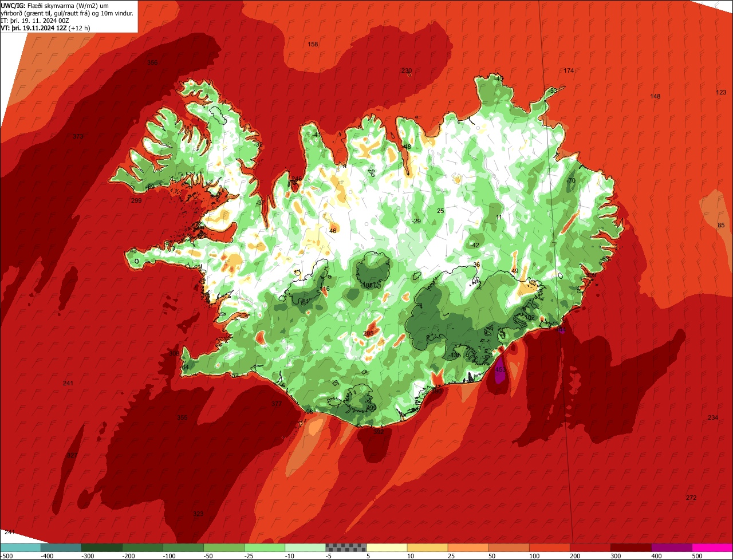The width and height of the screenshot is (733, 560).
Task: Click the title text 'UWC/IG: Flæði skynvarma (W/m2) um'
Action: [55, 5]
